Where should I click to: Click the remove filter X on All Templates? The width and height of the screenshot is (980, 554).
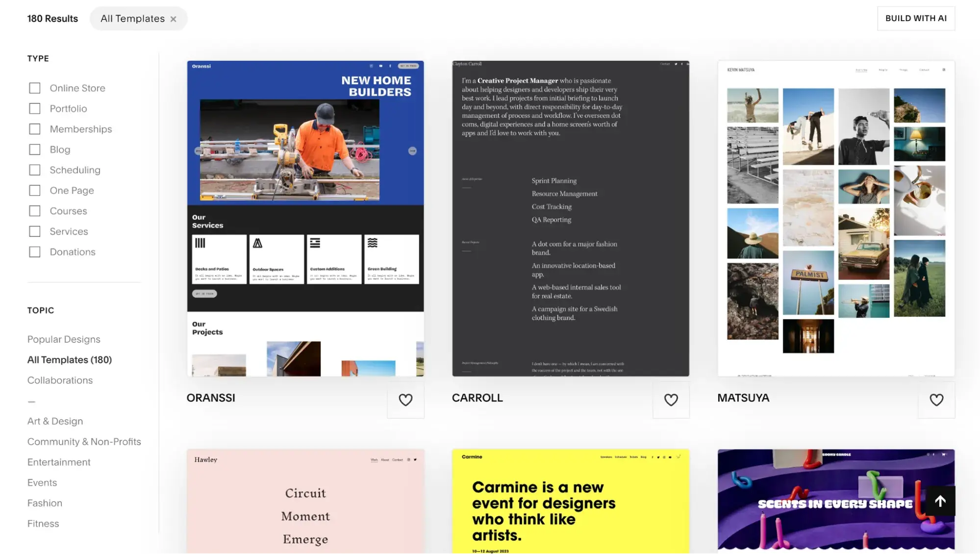point(174,18)
